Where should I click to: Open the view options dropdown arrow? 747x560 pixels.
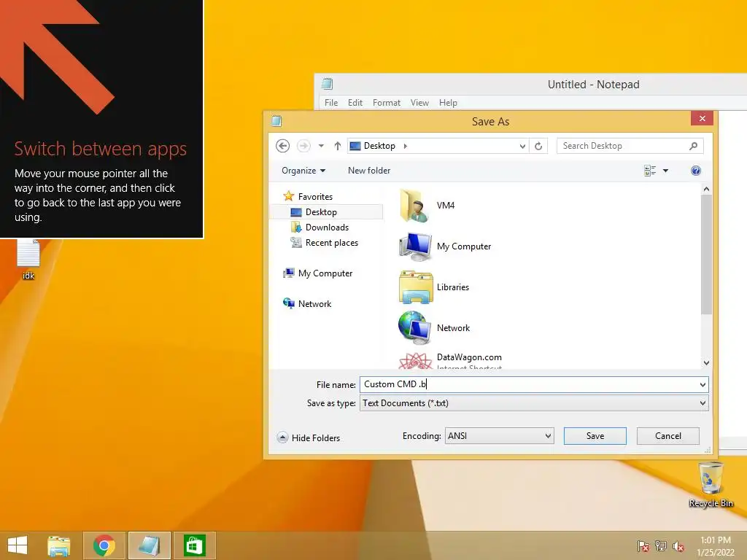tap(665, 171)
